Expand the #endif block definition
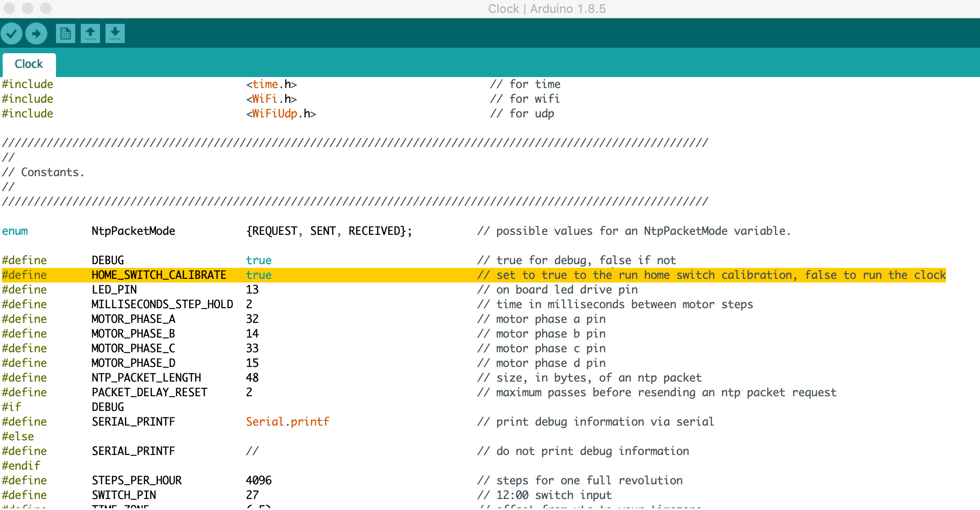The image size is (980, 510). click(x=22, y=466)
